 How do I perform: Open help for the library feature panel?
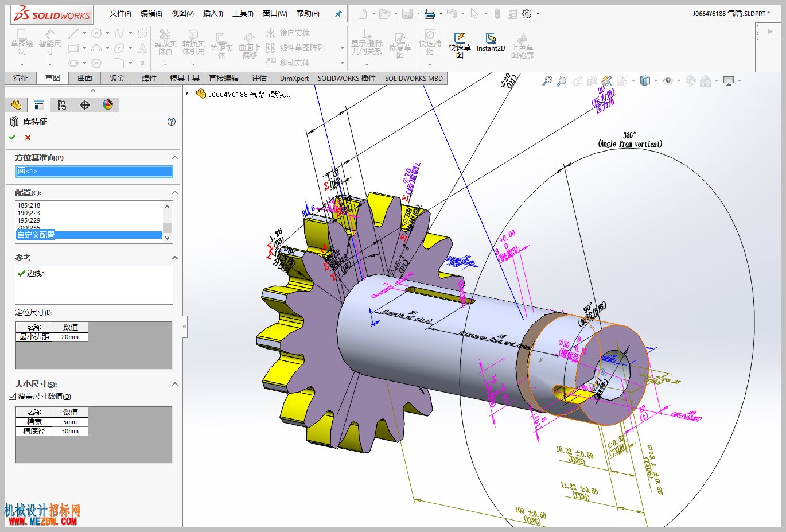tap(171, 122)
